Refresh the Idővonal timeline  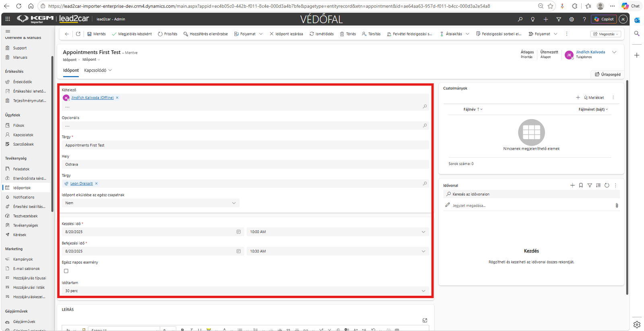607,185
